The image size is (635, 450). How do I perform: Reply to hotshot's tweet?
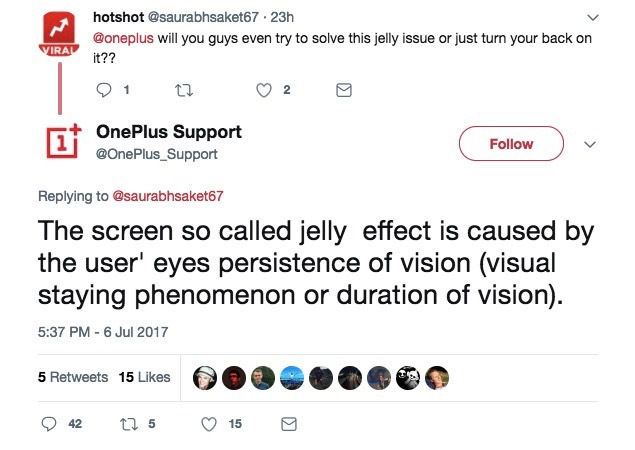tap(104, 90)
